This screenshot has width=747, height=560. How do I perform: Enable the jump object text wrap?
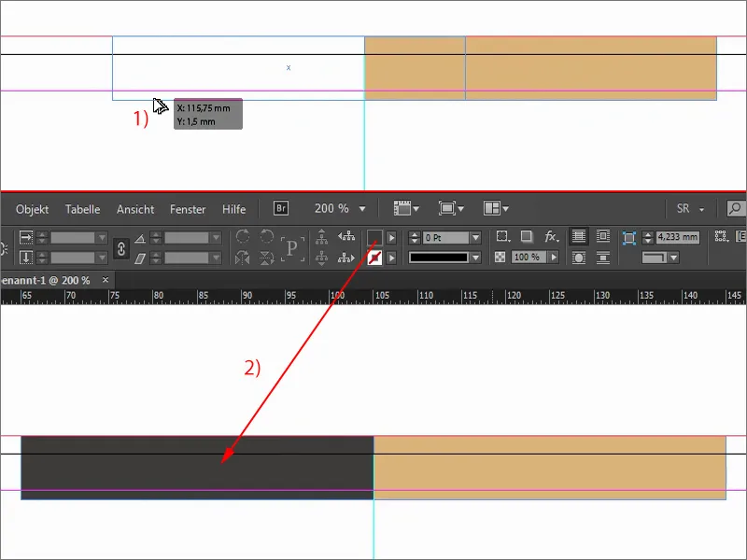coord(603,258)
